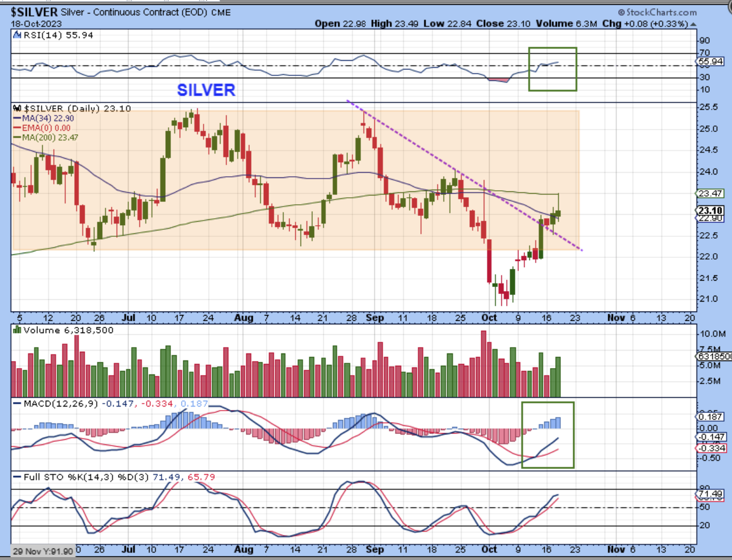The width and height of the screenshot is (732, 560).
Task: Click the -0.334 signal line tag at right
Action: (712, 448)
